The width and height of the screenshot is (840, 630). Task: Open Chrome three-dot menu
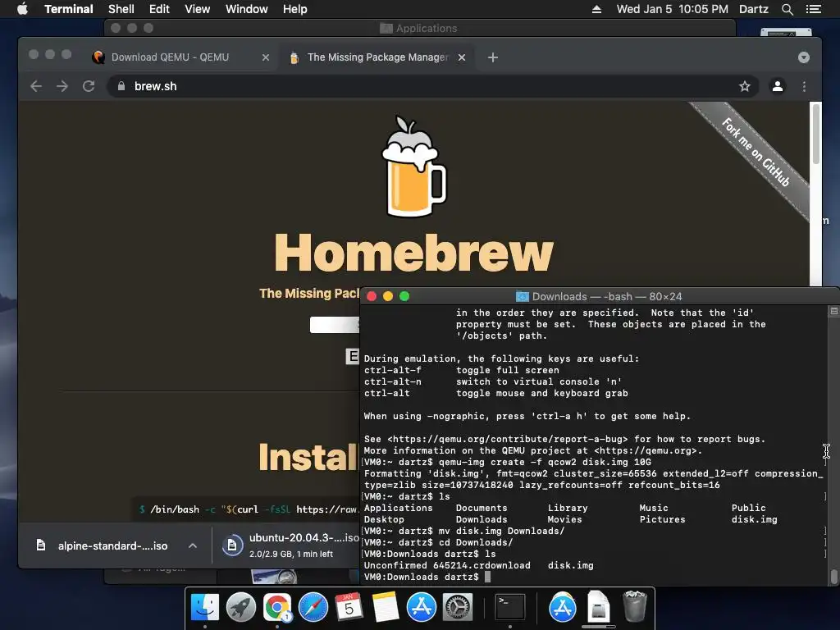tap(804, 86)
